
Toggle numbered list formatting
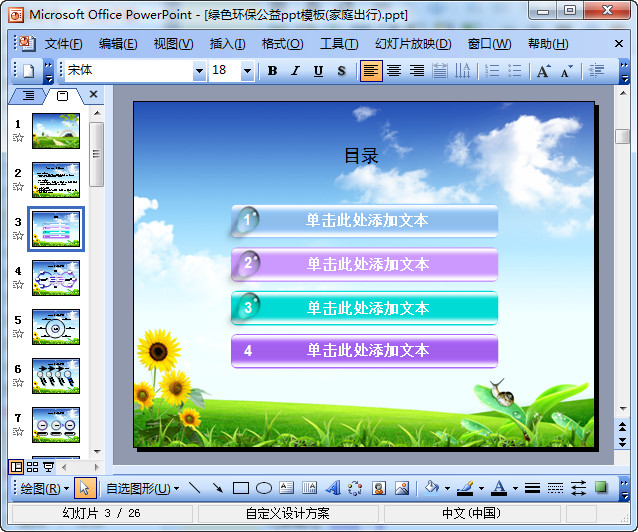492,71
